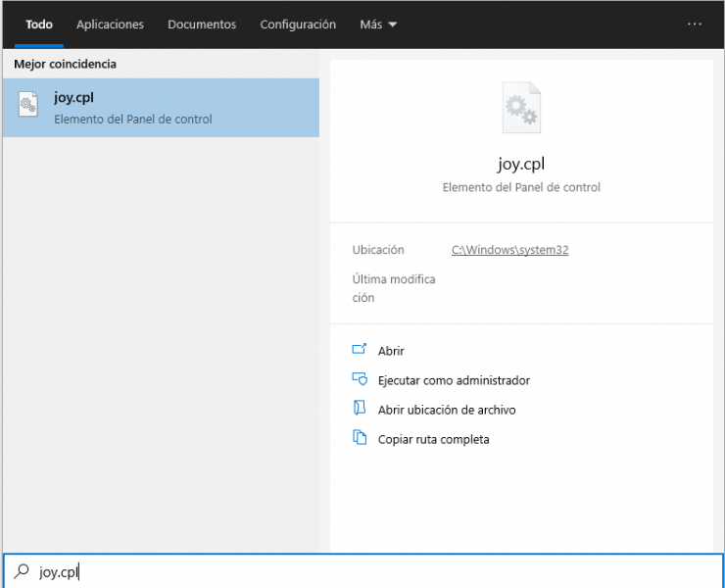Switch to the Aplicaciones tab
The image size is (725, 588).
[x=110, y=24]
